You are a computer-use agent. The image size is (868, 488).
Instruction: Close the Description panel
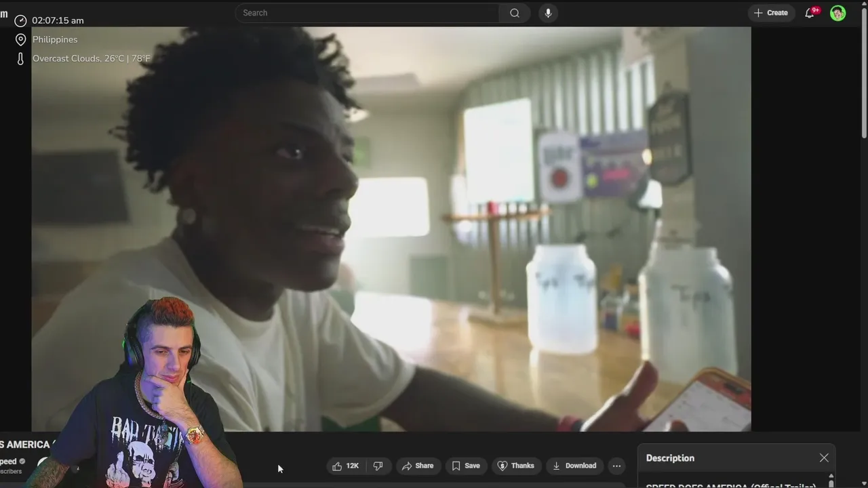(x=824, y=458)
